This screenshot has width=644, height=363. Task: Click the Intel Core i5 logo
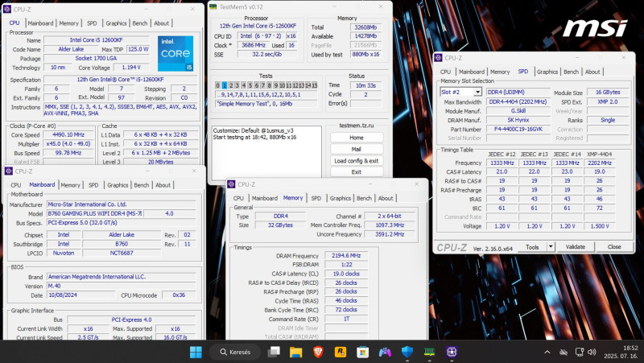coord(175,53)
